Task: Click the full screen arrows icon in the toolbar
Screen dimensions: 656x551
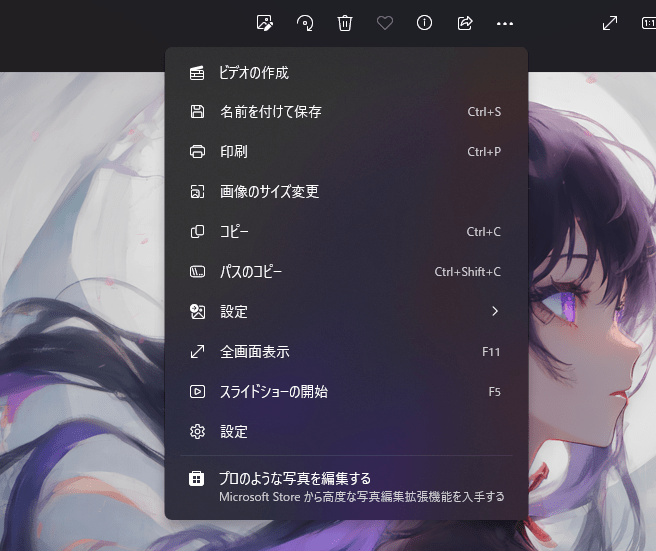Action: 610,23
